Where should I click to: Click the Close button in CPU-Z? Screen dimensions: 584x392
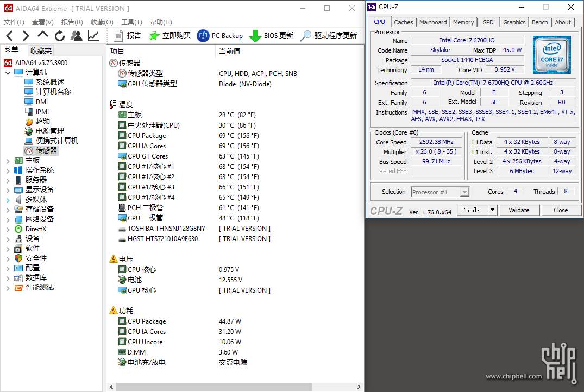click(x=561, y=210)
